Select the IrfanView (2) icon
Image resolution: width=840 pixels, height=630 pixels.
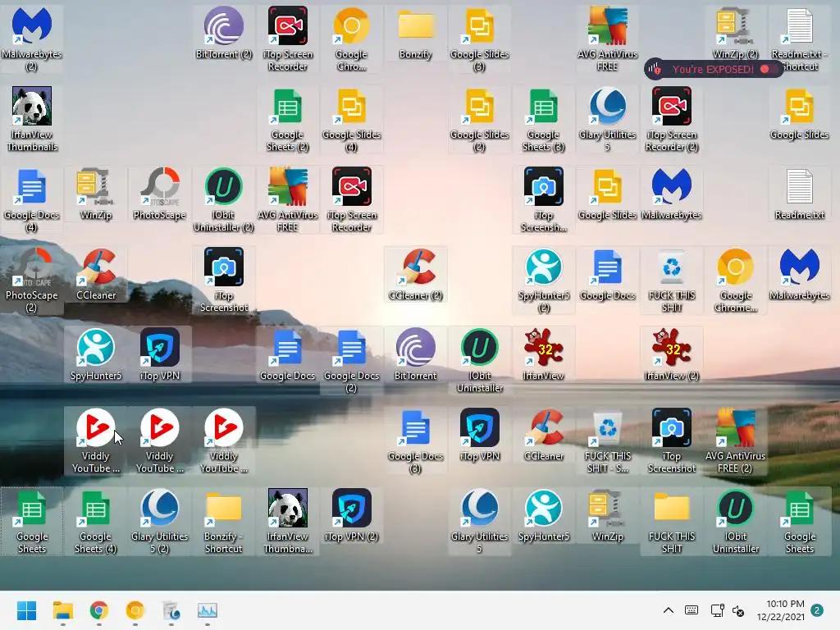coord(671,354)
